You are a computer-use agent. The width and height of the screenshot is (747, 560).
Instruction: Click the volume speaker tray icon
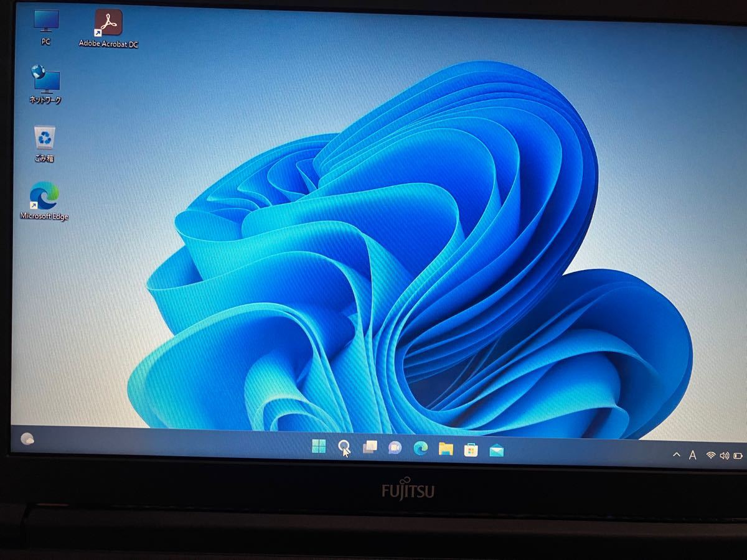[725, 455]
